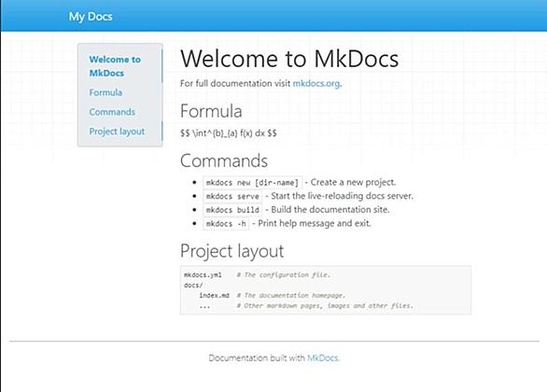Click the '$$ \int^{b}_{a} f(x) dx $$' formula text
The height and width of the screenshot is (392, 547).
point(229,133)
